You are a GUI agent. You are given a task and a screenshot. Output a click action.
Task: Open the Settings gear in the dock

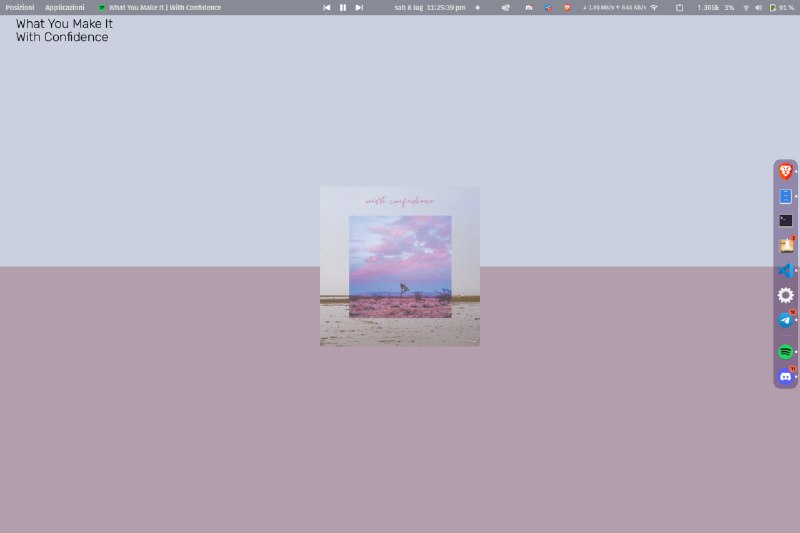786,295
